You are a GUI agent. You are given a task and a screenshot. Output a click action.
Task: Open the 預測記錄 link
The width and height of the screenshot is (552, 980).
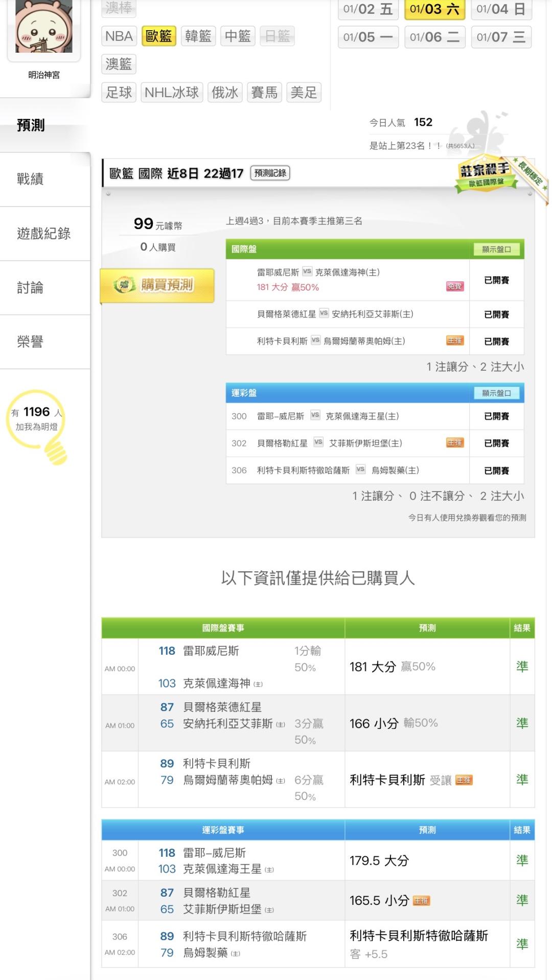point(270,173)
